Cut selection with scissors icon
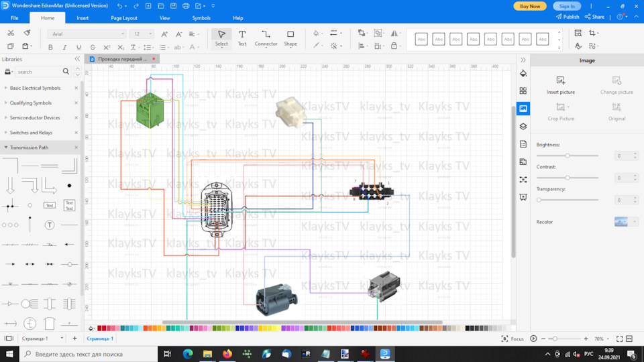Screen dimensions: 644x362 coord(11,33)
